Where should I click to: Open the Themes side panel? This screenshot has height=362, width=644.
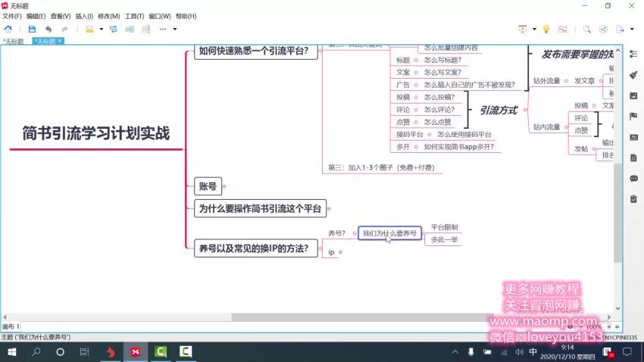(633, 137)
